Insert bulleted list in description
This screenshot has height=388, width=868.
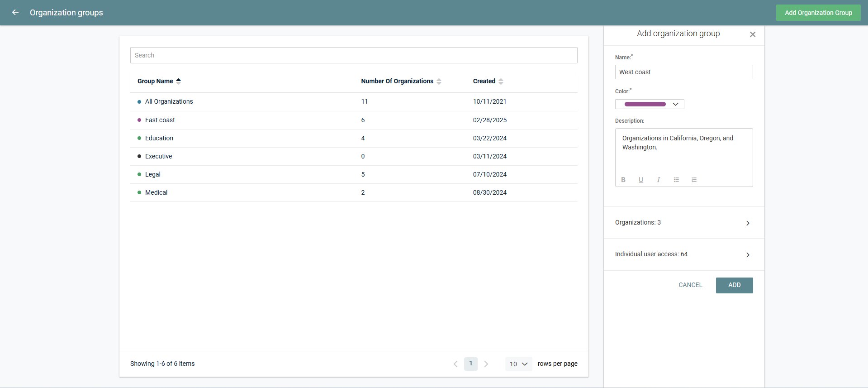tap(676, 180)
